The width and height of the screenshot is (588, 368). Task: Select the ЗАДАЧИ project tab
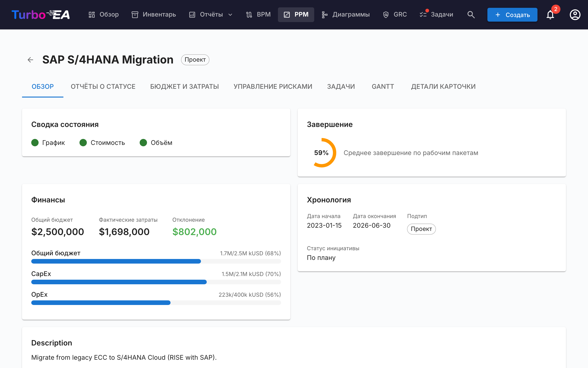(341, 86)
